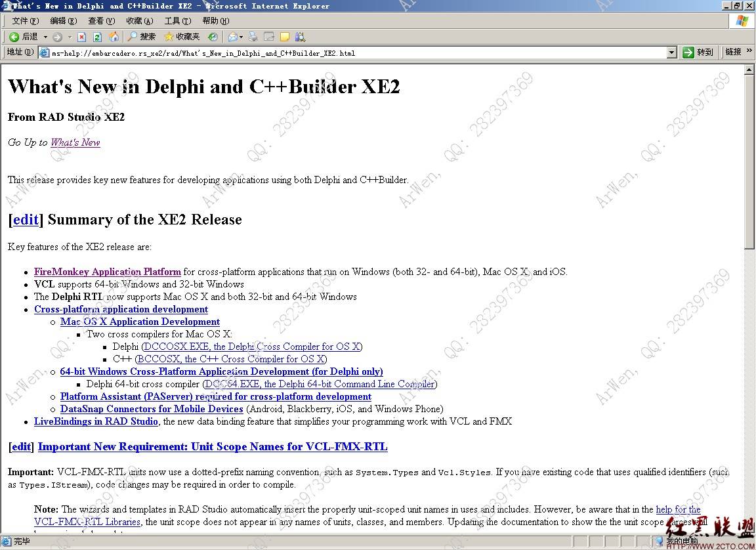Open Platform Assistant (PAServer) link
The image size is (756, 550).
(215, 396)
